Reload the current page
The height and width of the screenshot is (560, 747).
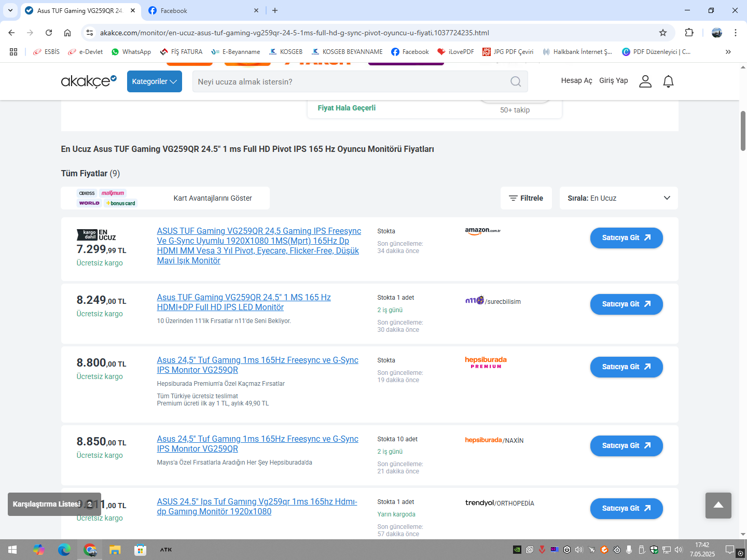pos(49,33)
